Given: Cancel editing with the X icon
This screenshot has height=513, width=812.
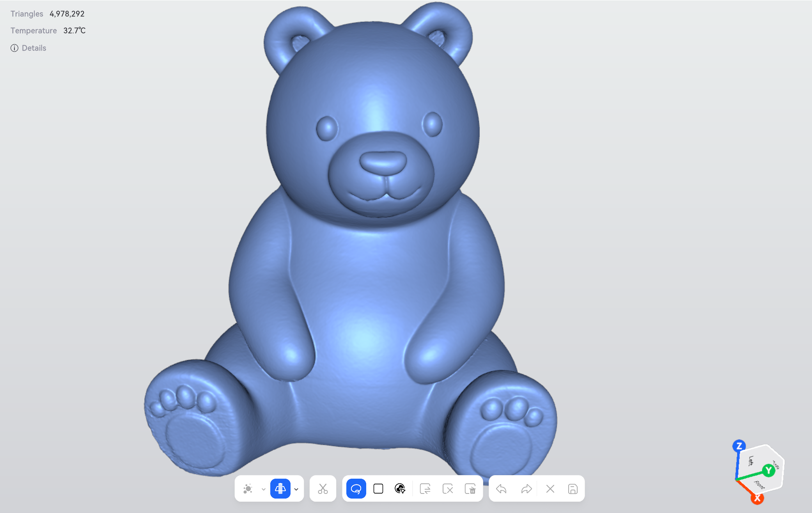Looking at the screenshot, I should click(x=550, y=488).
